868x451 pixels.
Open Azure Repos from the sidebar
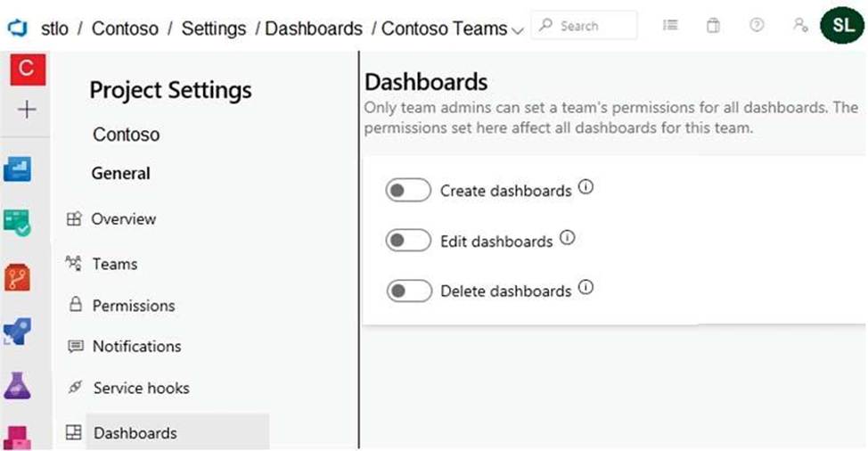[17, 277]
